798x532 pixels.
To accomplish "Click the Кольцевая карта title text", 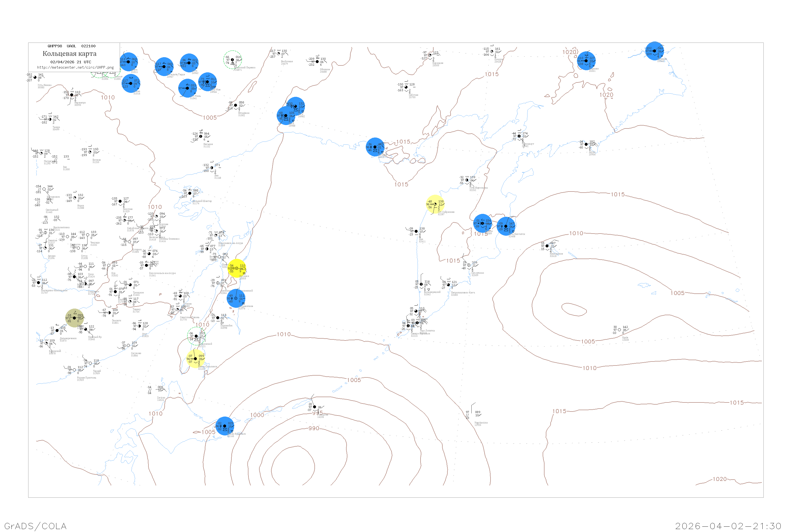I will click(x=69, y=54).
